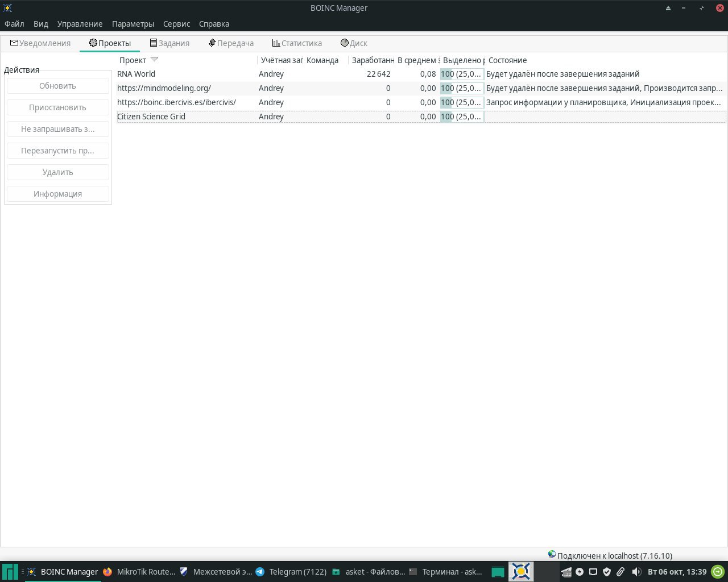Click the 22 642 earned credit value
This screenshot has height=582, width=728.
[378, 74]
